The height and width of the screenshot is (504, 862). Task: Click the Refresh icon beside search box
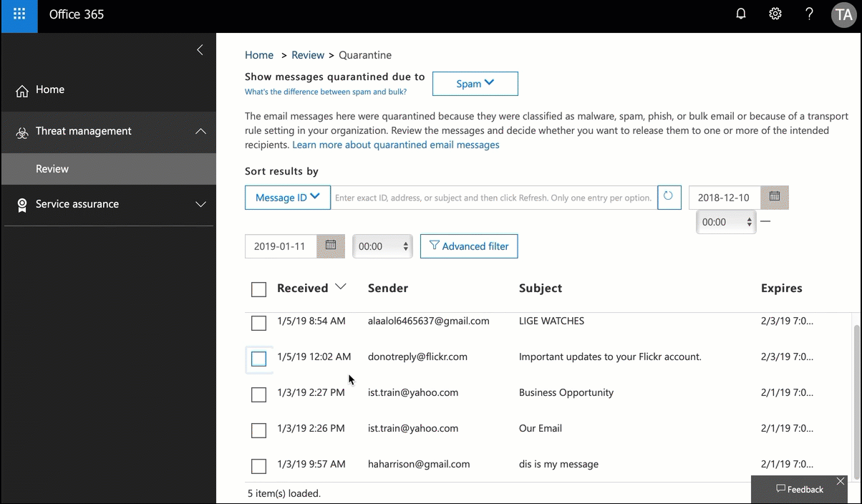point(669,197)
